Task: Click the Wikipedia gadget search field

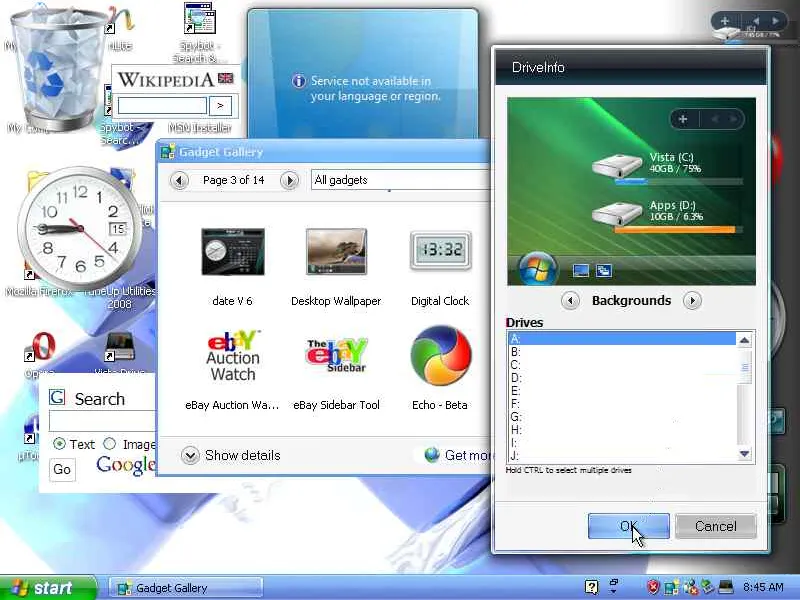Action: tap(162, 106)
